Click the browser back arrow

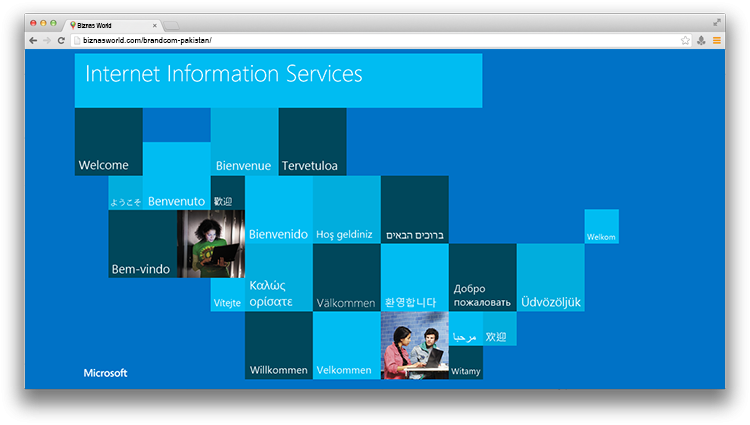(33, 40)
